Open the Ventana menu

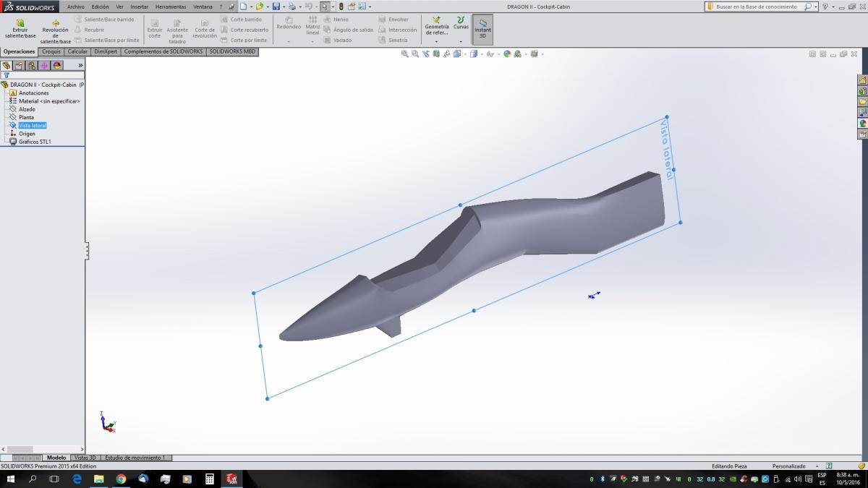click(203, 7)
